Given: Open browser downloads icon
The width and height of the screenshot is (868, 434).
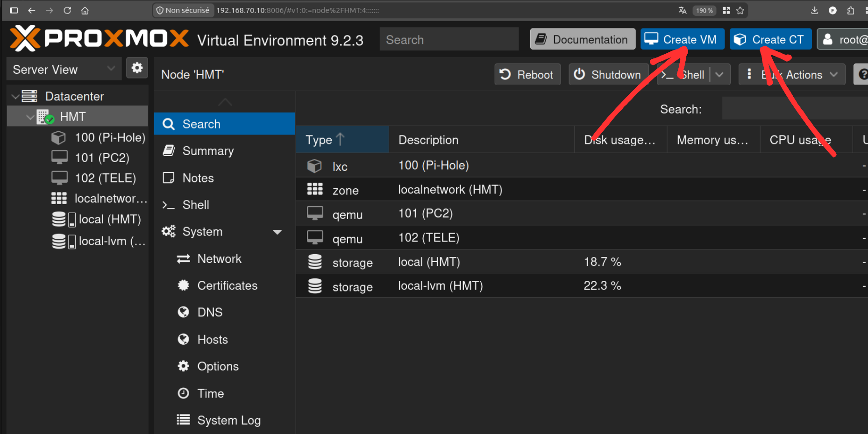Looking at the screenshot, I should (815, 10).
